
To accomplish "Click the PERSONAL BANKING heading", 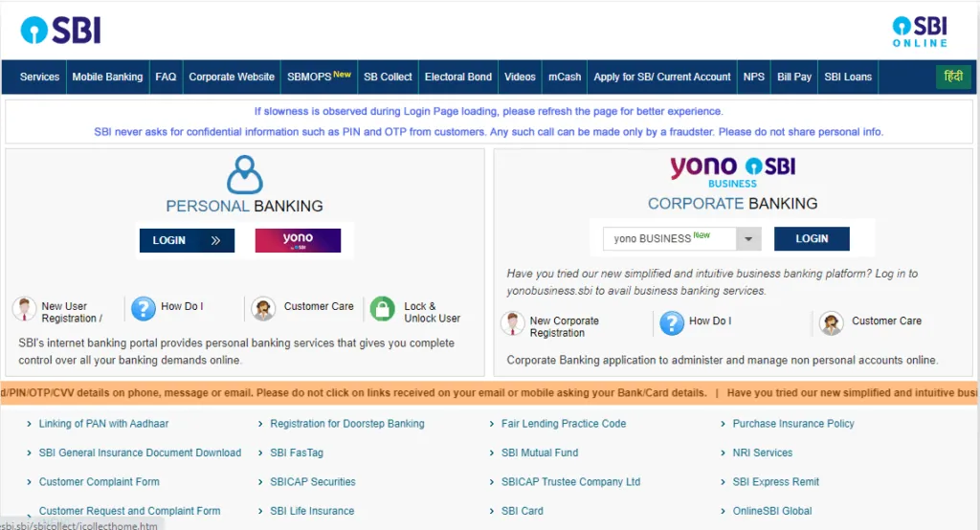I will point(244,207).
